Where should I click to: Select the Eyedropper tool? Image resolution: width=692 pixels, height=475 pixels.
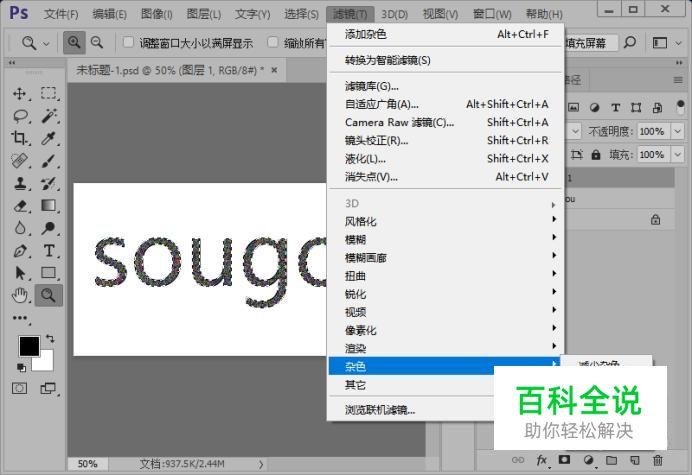[x=48, y=138]
